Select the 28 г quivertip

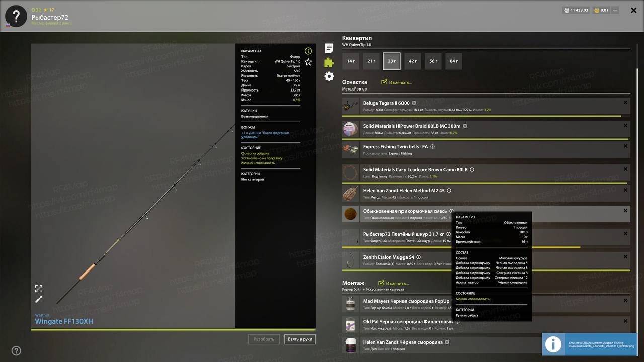[392, 61]
